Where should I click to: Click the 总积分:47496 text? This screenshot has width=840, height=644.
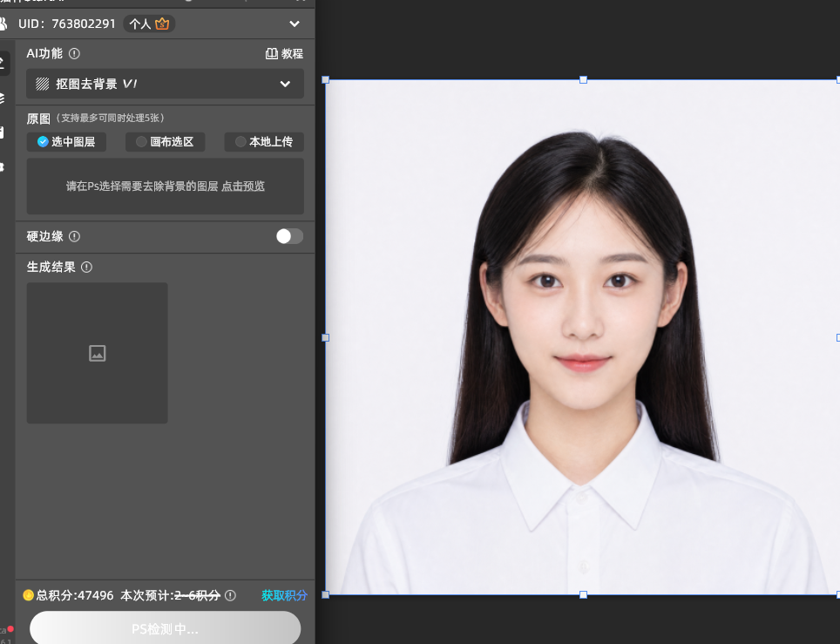pos(74,595)
